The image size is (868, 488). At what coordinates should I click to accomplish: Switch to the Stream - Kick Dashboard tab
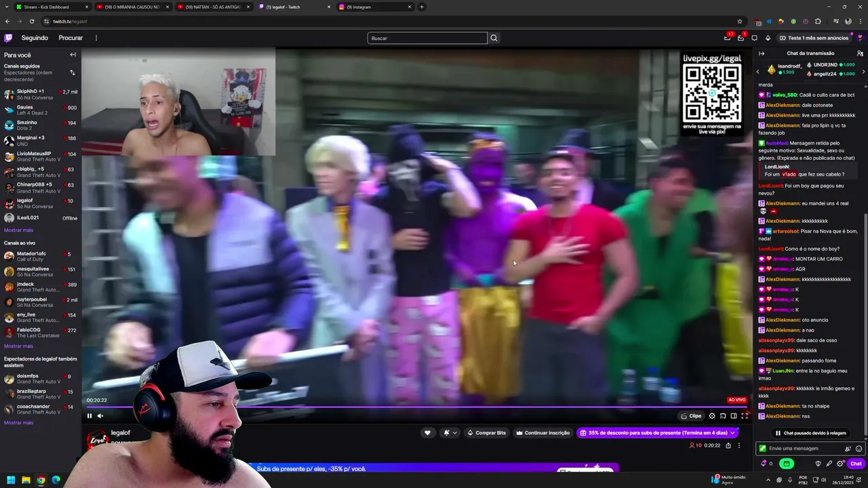[52, 7]
